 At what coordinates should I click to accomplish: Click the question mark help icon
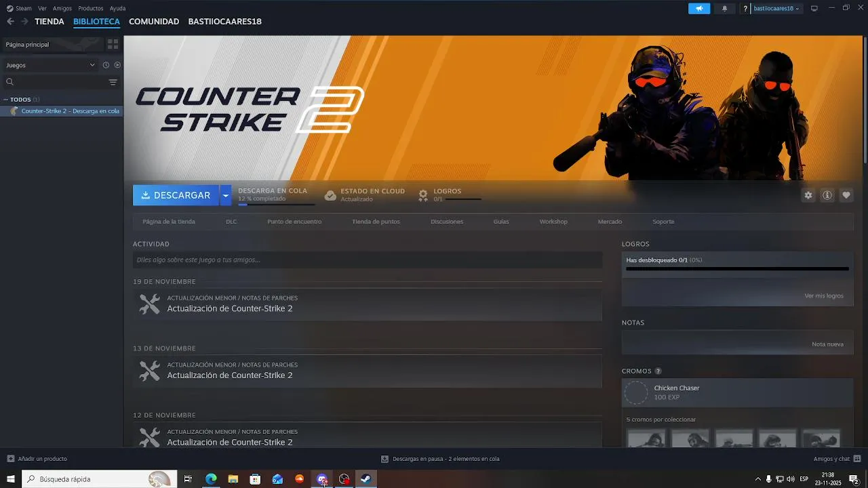pos(745,9)
